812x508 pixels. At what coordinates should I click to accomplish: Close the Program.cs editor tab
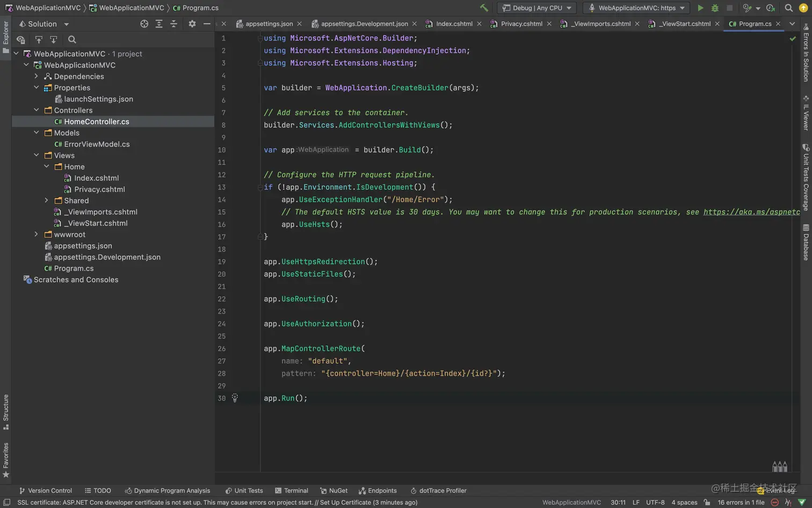coord(778,24)
